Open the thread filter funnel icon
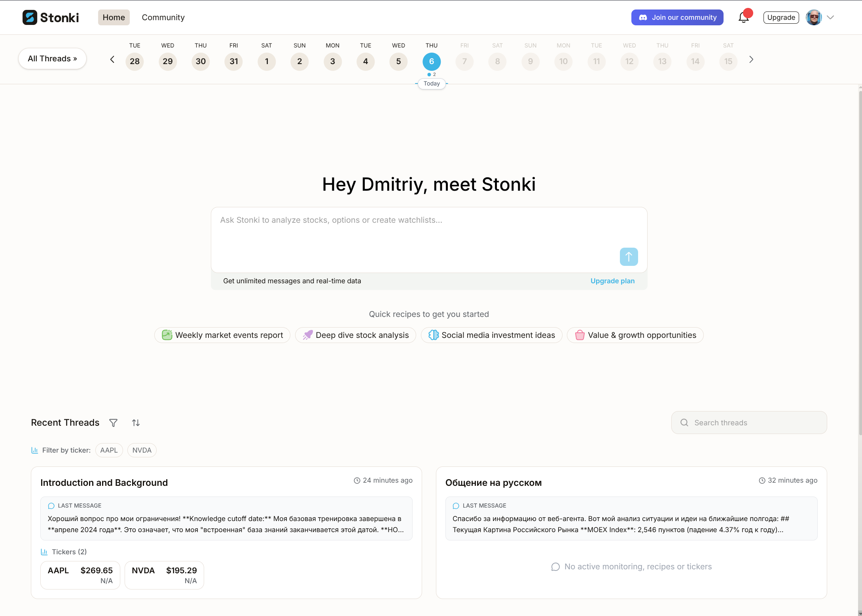Image resolution: width=862 pixels, height=616 pixels. click(113, 423)
